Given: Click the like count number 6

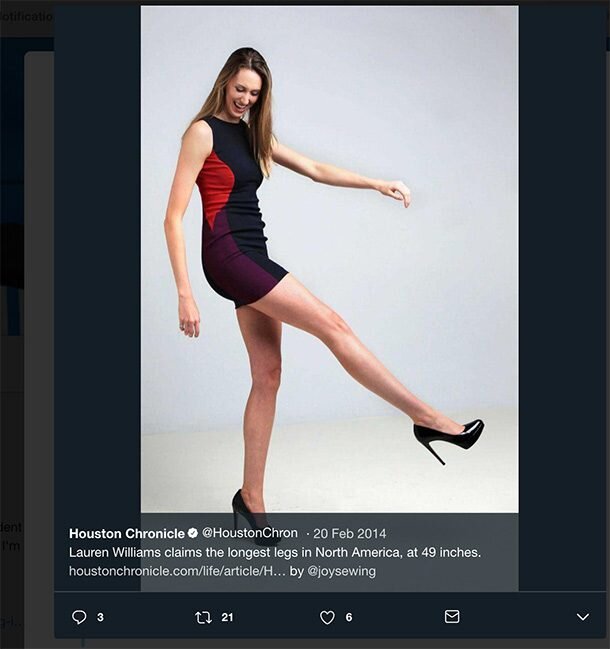Looking at the screenshot, I should tap(349, 618).
